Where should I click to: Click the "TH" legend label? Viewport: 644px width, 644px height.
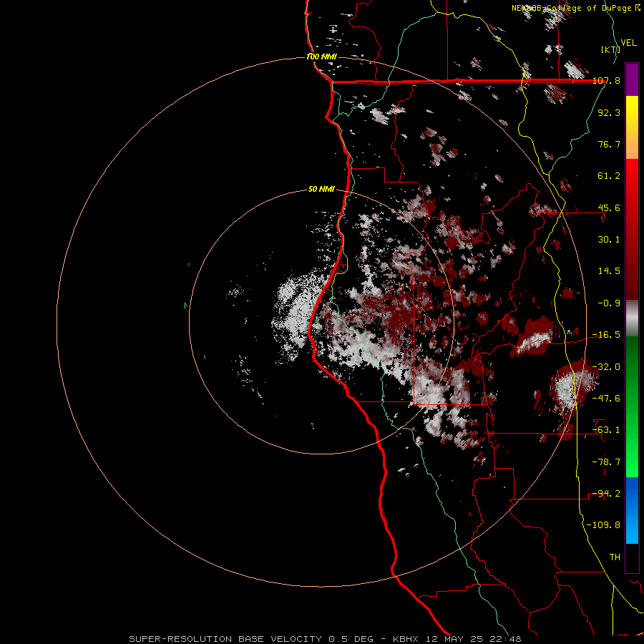coord(615,557)
